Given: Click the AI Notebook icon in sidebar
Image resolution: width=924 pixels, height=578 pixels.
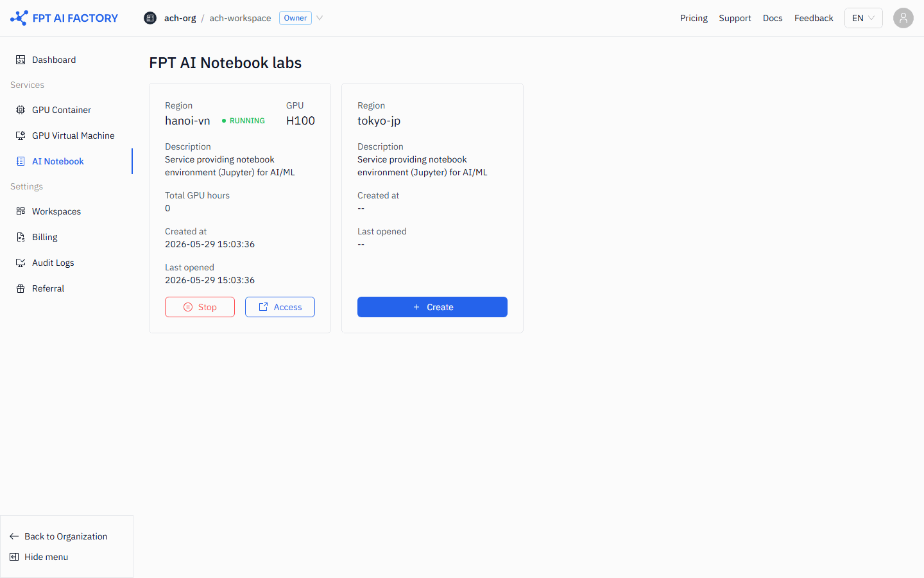Looking at the screenshot, I should tap(21, 161).
